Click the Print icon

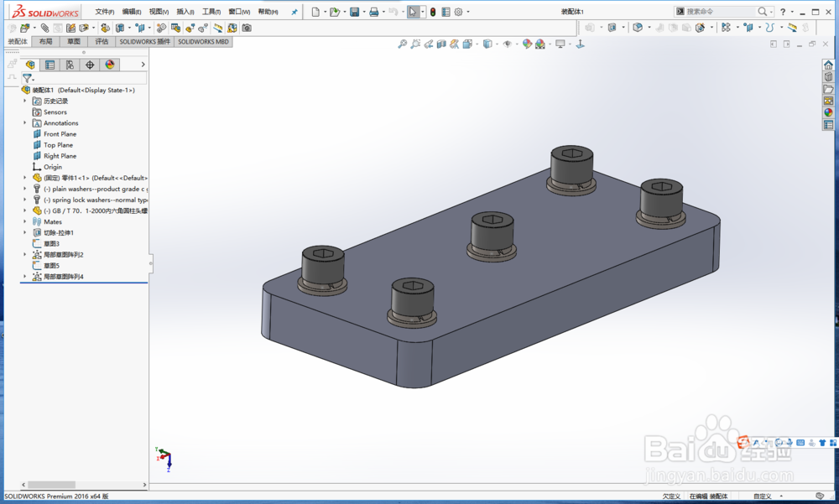coord(374,12)
